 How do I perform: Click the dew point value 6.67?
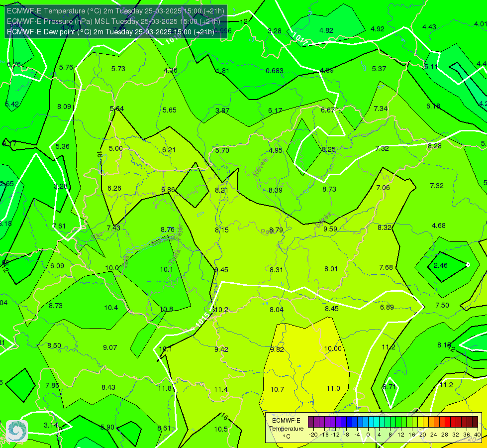(x=328, y=110)
